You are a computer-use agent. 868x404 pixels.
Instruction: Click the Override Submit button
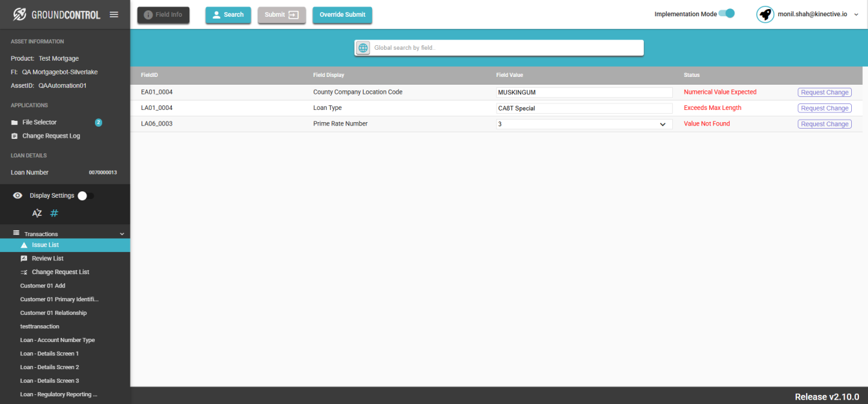342,15
